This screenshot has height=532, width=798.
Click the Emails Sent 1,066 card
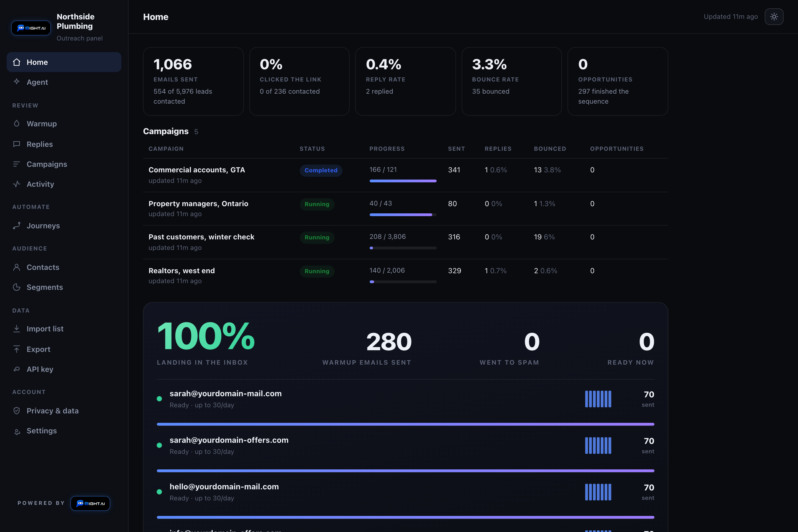tap(193, 81)
